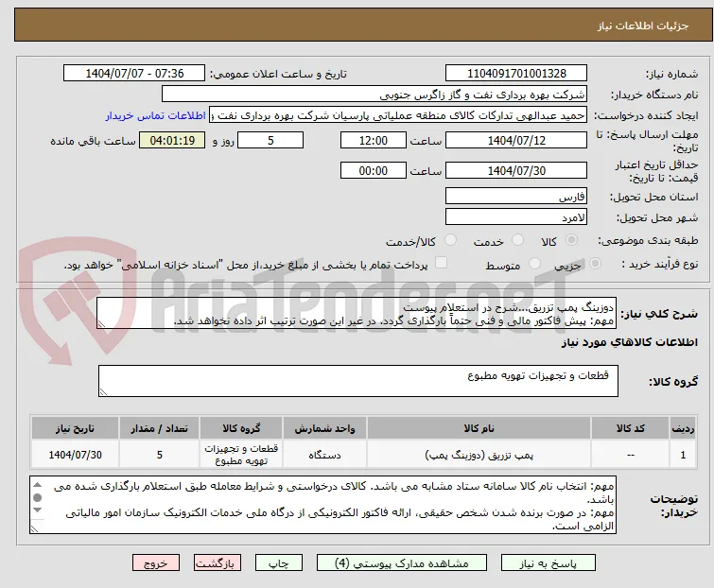Click the پمپ تزریق (دوزینگ پمپ) cell
The height and width of the screenshot is (588, 714).
tap(479, 454)
